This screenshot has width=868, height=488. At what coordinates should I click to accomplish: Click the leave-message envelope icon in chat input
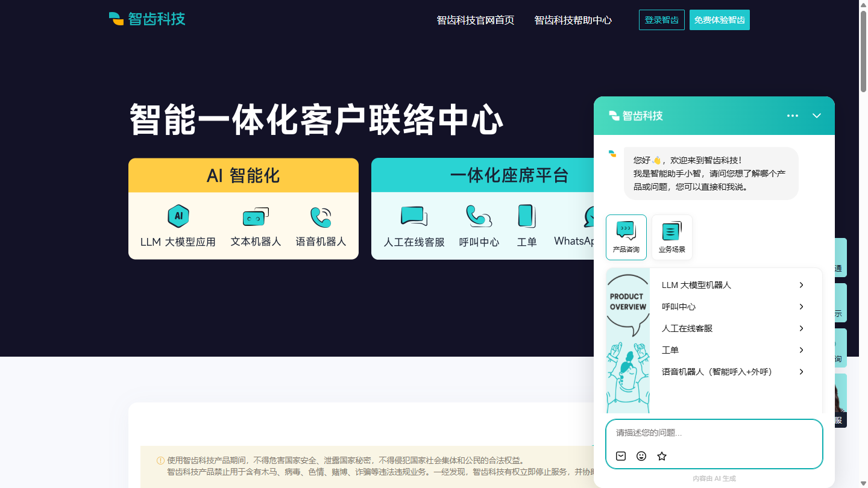coord(621,456)
